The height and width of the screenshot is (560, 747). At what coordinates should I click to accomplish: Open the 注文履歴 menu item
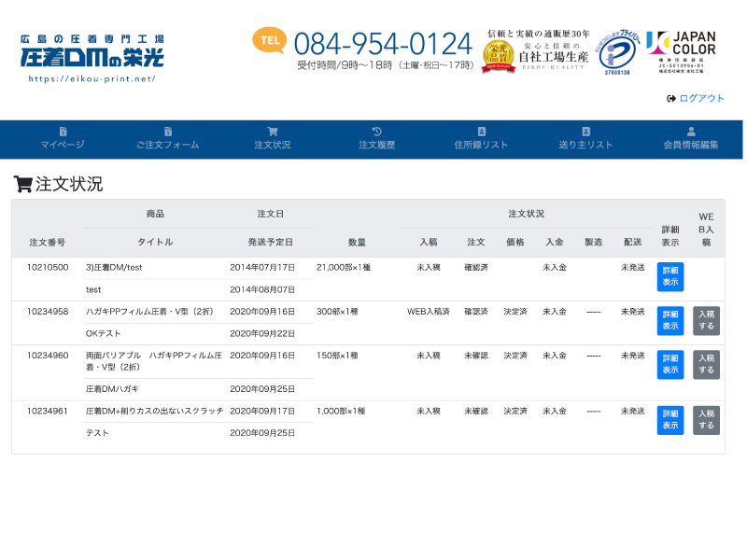377,145
